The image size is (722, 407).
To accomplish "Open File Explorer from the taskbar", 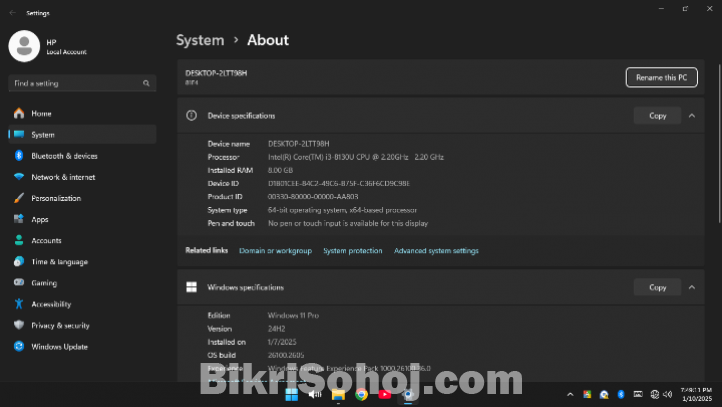I will coord(338,395).
